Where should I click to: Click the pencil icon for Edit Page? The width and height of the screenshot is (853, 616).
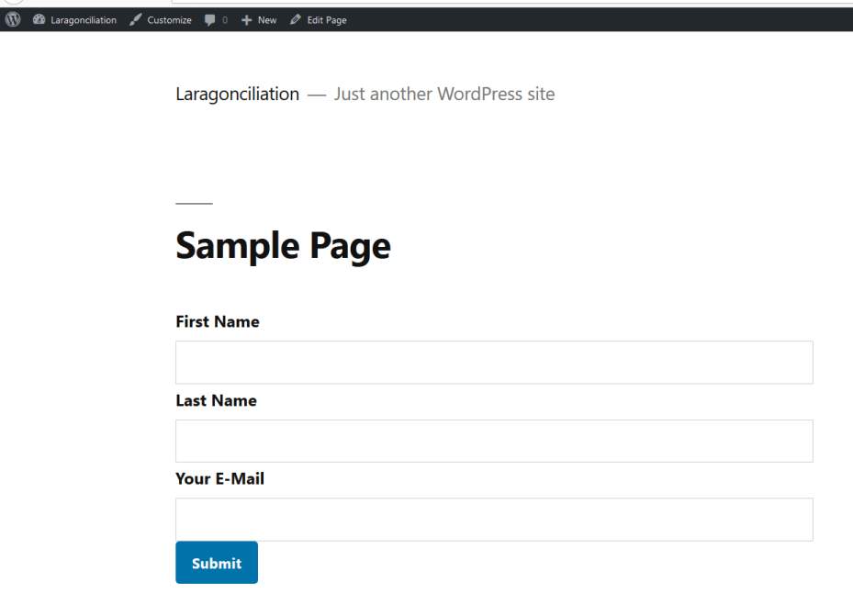tap(296, 19)
